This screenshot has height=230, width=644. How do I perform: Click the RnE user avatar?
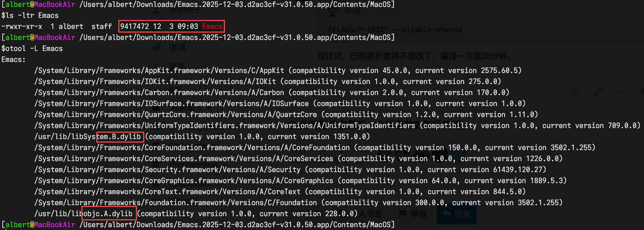(x=333, y=11)
